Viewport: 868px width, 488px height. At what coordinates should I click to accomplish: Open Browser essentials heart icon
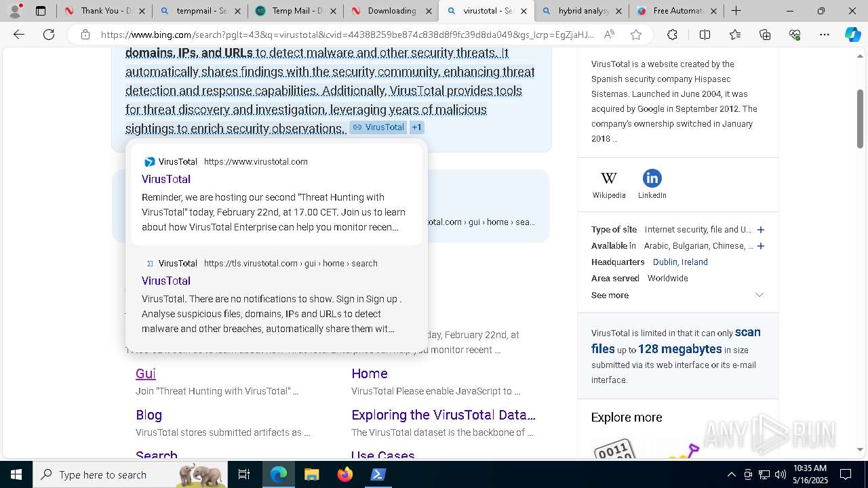795,35
